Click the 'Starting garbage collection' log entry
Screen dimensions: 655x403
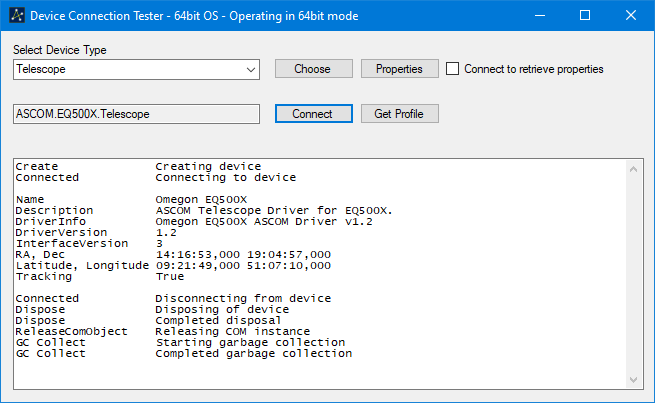(x=250, y=342)
